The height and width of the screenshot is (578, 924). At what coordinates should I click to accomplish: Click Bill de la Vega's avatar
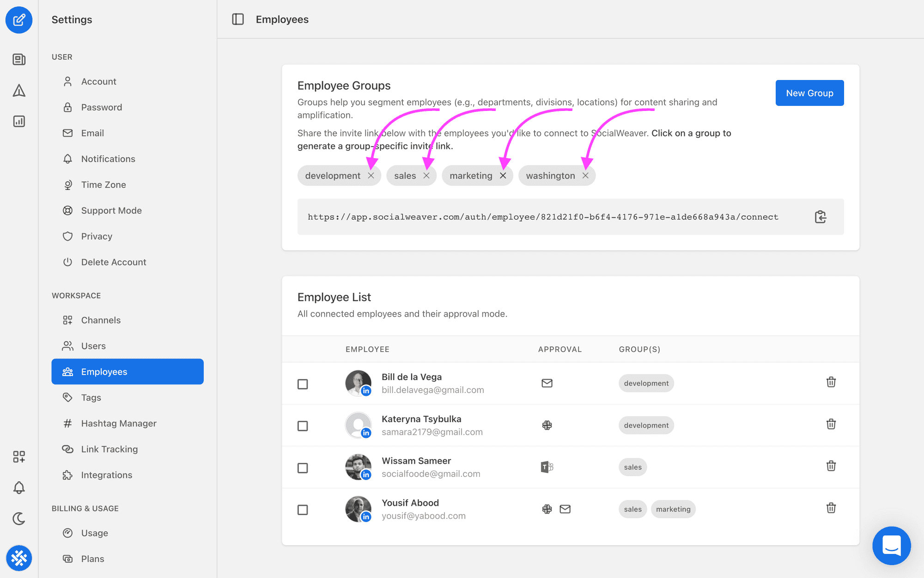pyautogui.click(x=358, y=383)
